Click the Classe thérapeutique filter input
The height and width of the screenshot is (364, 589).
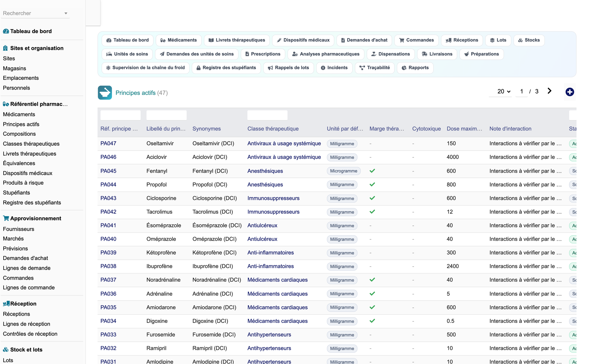[268, 115]
